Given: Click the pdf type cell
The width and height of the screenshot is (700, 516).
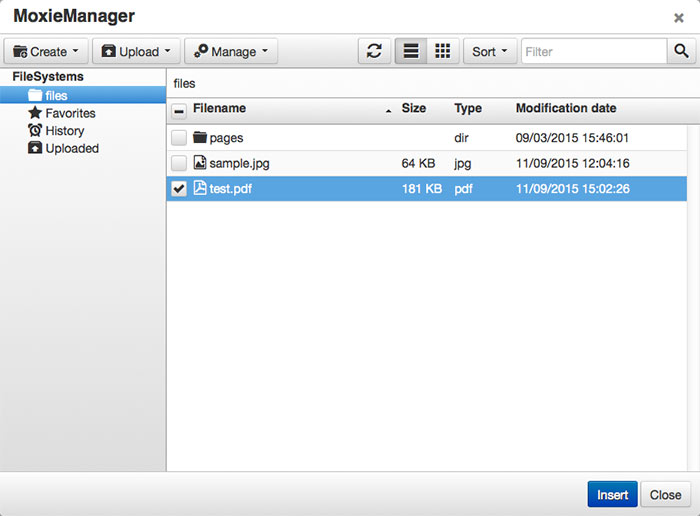Looking at the screenshot, I should click(463, 189).
